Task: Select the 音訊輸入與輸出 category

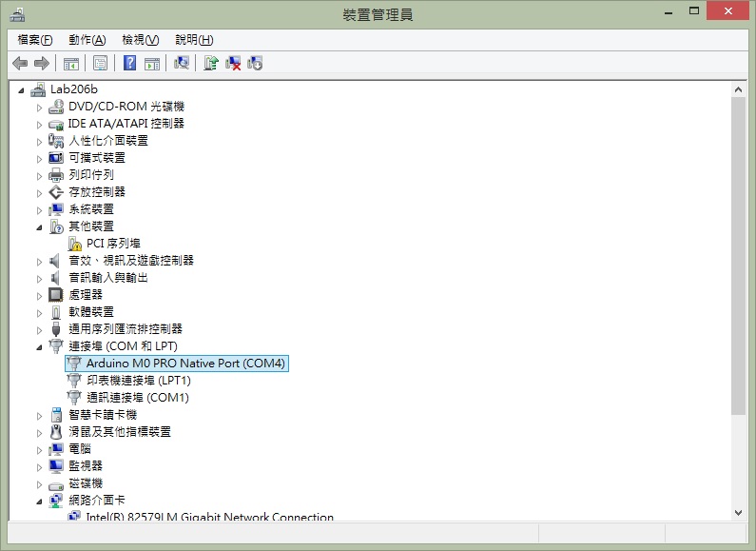Action: point(108,278)
